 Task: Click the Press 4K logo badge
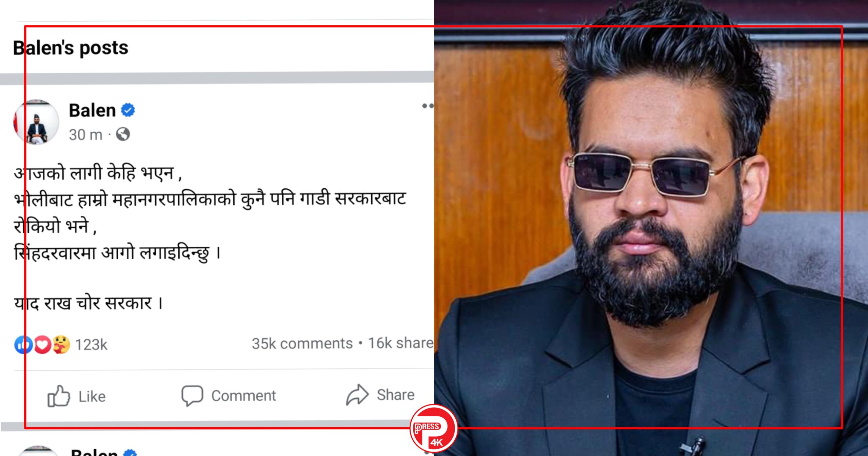click(434, 428)
